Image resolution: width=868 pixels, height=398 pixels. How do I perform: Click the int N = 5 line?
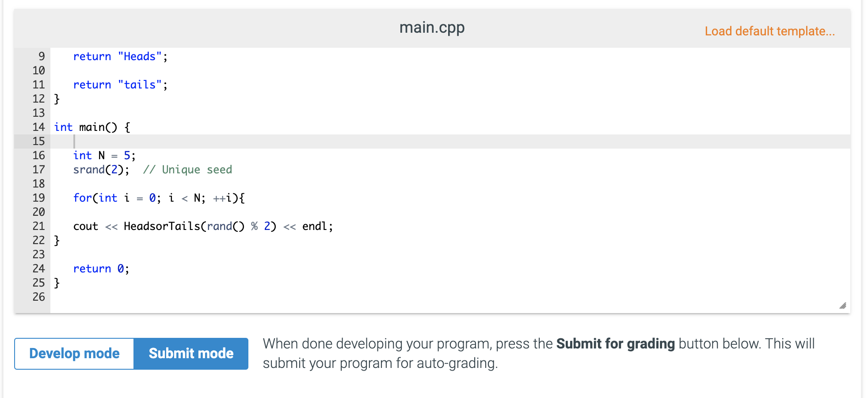tap(104, 156)
